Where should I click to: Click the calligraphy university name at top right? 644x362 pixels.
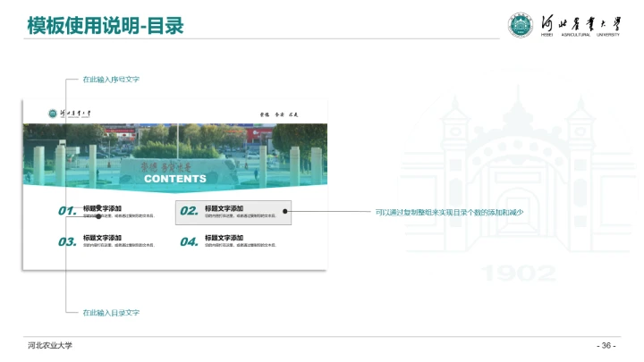[x=580, y=23]
